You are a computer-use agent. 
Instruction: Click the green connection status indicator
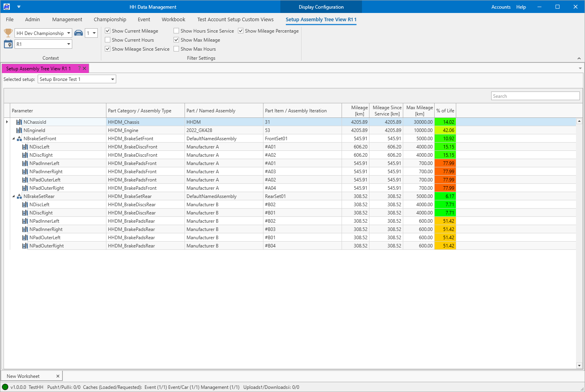click(x=5, y=387)
